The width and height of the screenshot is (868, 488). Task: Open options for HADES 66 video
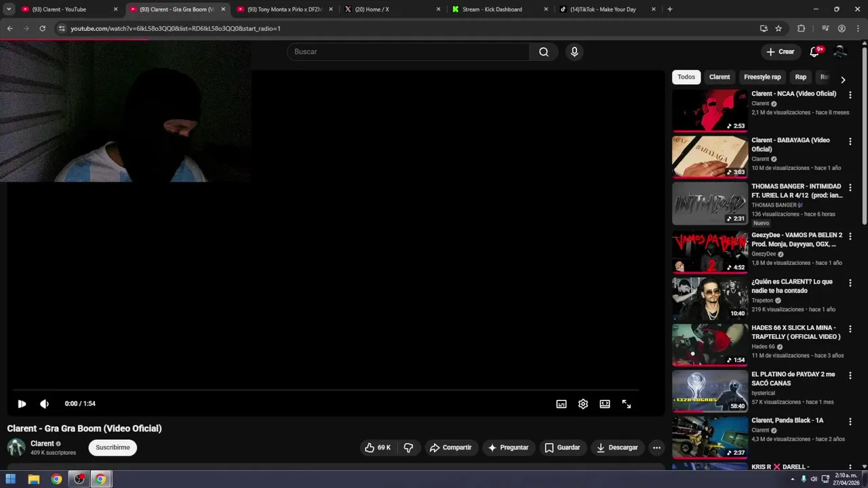tap(850, 329)
